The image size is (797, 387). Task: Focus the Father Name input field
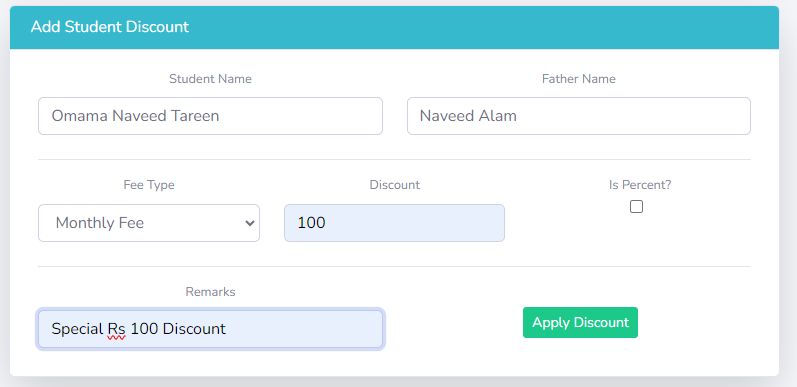pos(579,116)
